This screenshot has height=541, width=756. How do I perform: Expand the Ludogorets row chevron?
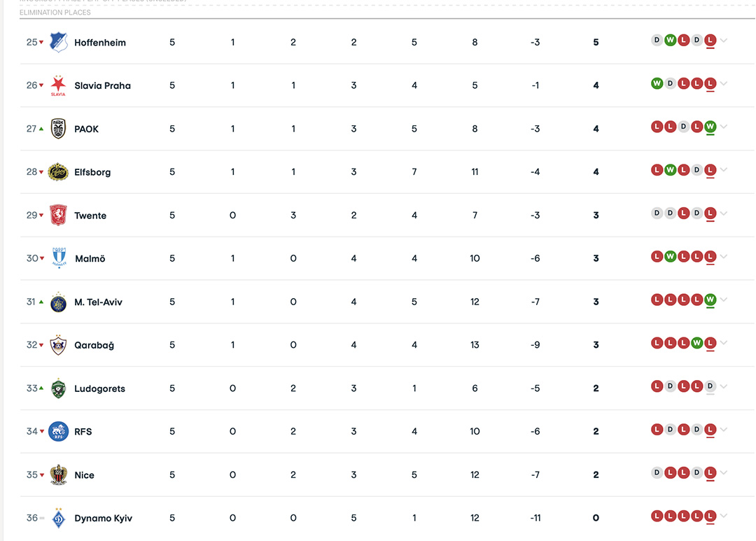(723, 386)
